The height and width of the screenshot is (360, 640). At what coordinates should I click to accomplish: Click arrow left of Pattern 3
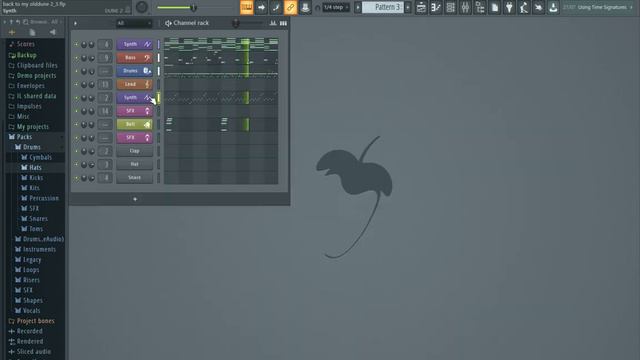tap(358, 7)
